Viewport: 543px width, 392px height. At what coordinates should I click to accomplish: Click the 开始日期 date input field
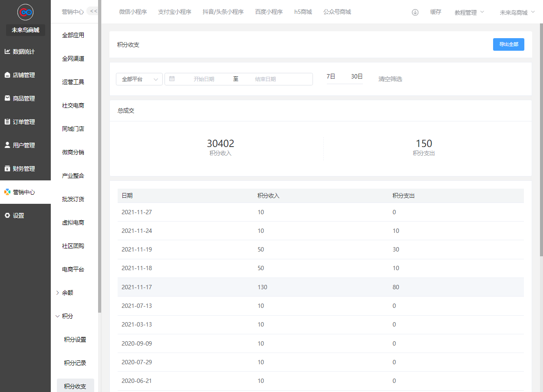204,79
